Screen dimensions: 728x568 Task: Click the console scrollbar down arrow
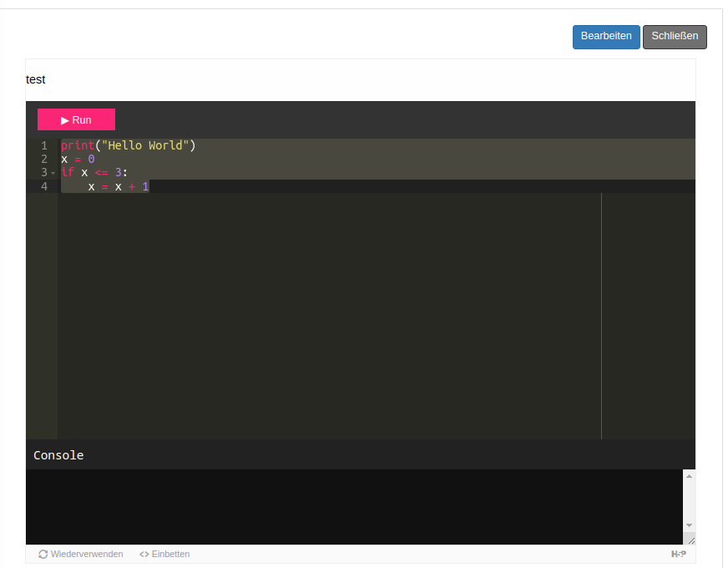point(689,525)
